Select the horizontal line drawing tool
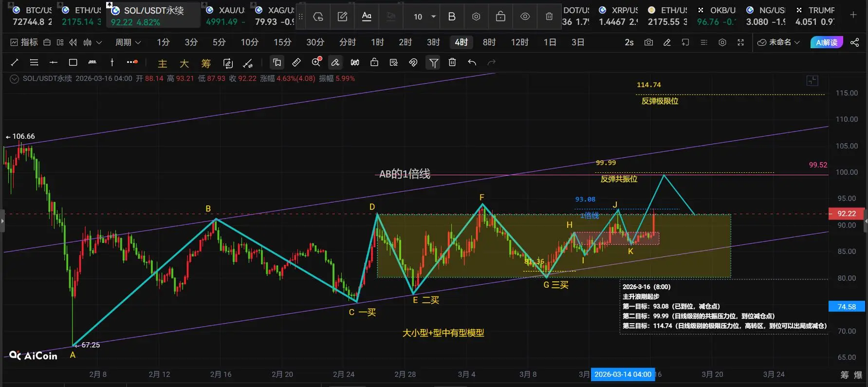 click(54, 62)
